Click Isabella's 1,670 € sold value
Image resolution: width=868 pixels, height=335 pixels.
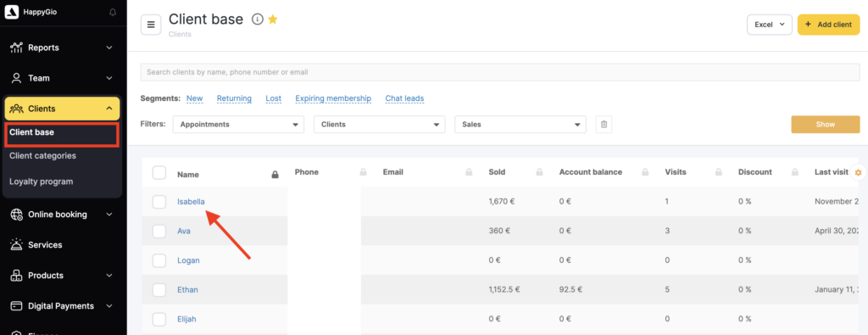(502, 202)
